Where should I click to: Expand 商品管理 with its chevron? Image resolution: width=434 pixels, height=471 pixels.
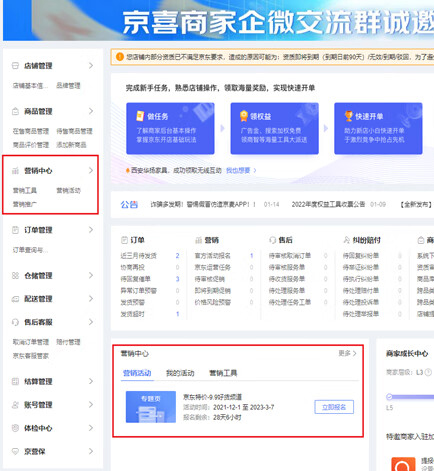91,111
